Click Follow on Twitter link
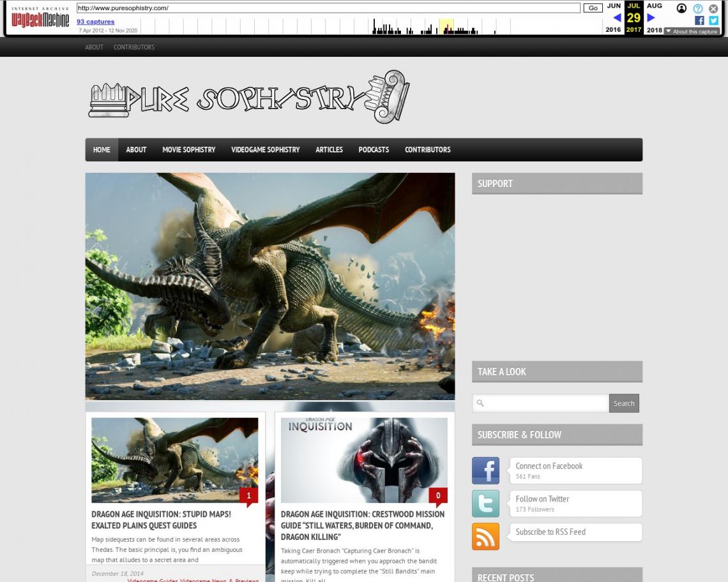 click(542, 499)
